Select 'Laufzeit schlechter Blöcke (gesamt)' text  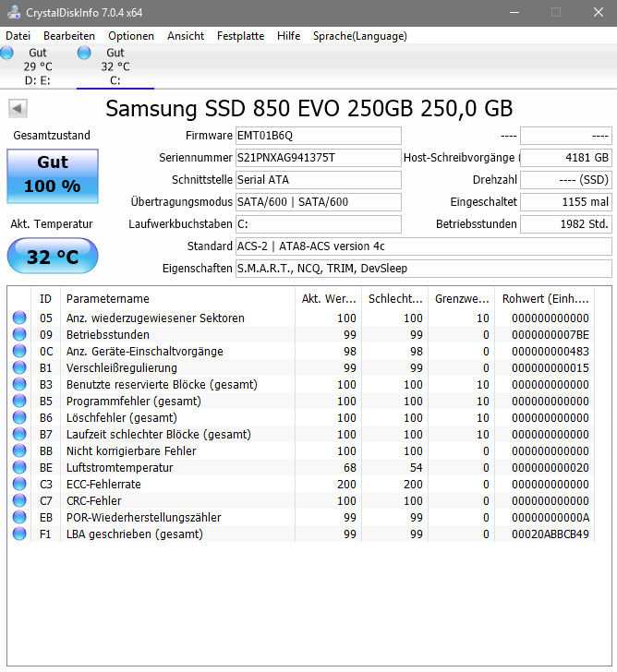(x=158, y=435)
